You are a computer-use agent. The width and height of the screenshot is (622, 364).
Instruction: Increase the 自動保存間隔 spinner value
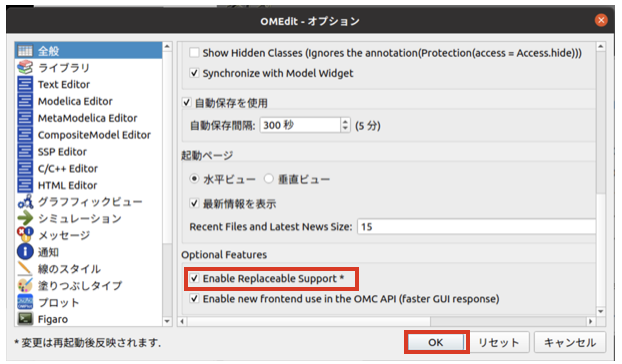coord(345,122)
